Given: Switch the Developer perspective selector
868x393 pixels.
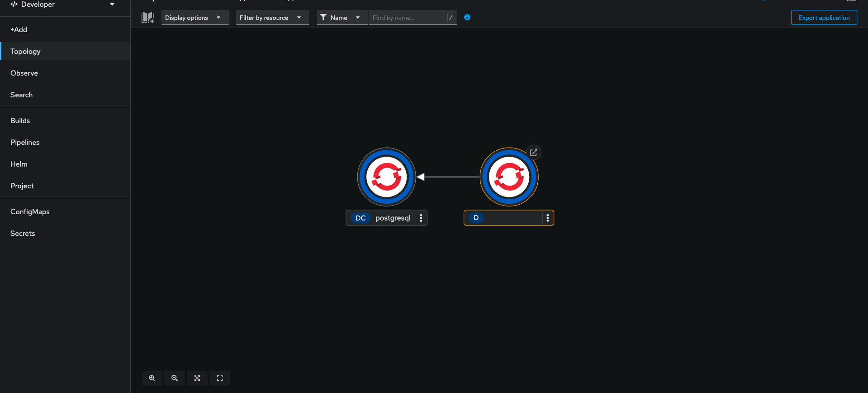Looking at the screenshot, I should click(x=63, y=5).
